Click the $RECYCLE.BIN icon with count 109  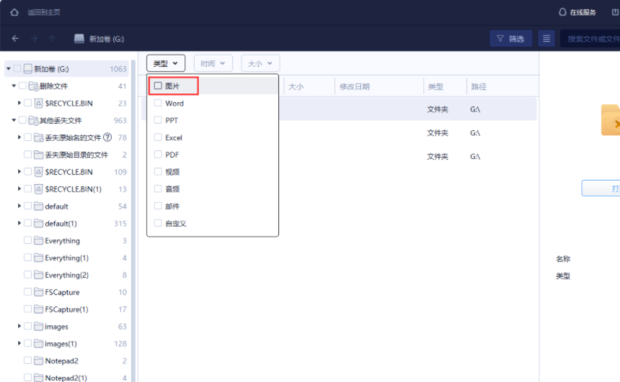coord(38,172)
